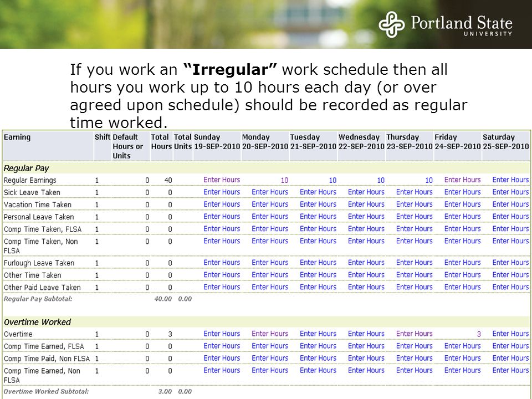The width and height of the screenshot is (532, 399).
Task: Click the Overtime Friday value of 3
Action: (x=479, y=334)
